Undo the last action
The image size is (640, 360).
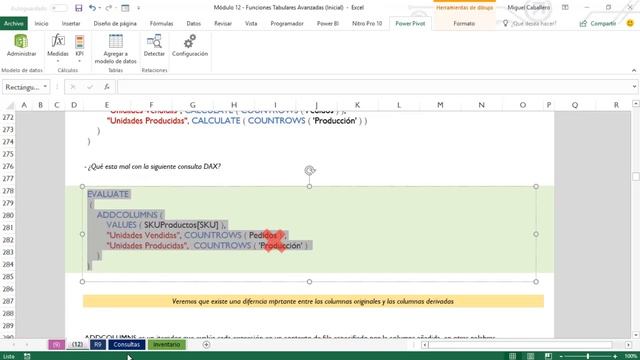pos(93,8)
